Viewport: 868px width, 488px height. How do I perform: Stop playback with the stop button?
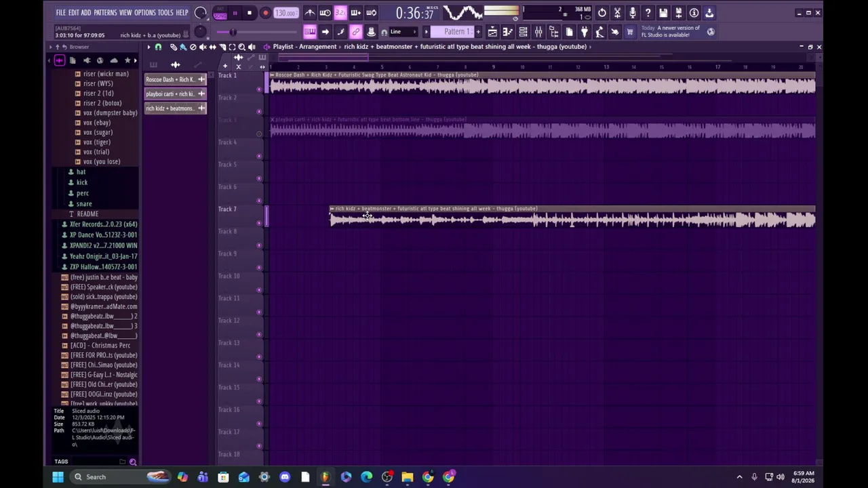pyautogui.click(x=250, y=13)
